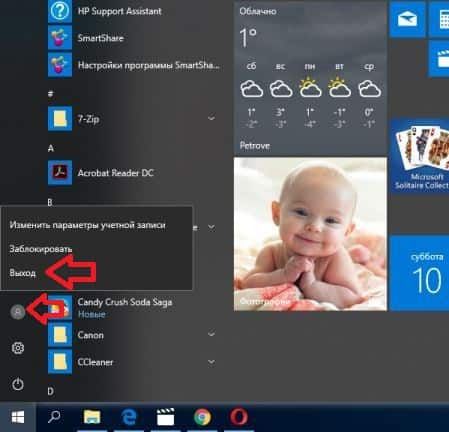Open the 7-Zip folder icon
This screenshot has height=432, width=449.
coord(60,119)
